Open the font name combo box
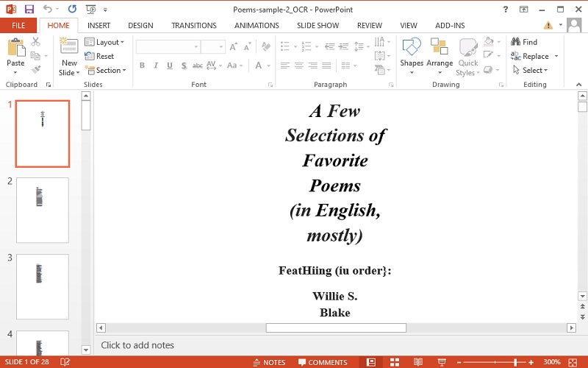The width and height of the screenshot is (588, 368). point(168,46)
